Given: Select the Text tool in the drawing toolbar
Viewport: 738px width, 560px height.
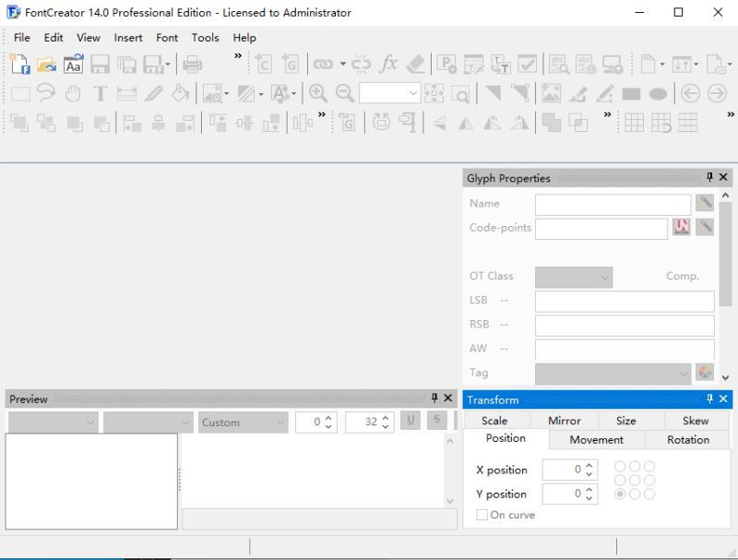Looking at the screenshot, I should [100, 93].
